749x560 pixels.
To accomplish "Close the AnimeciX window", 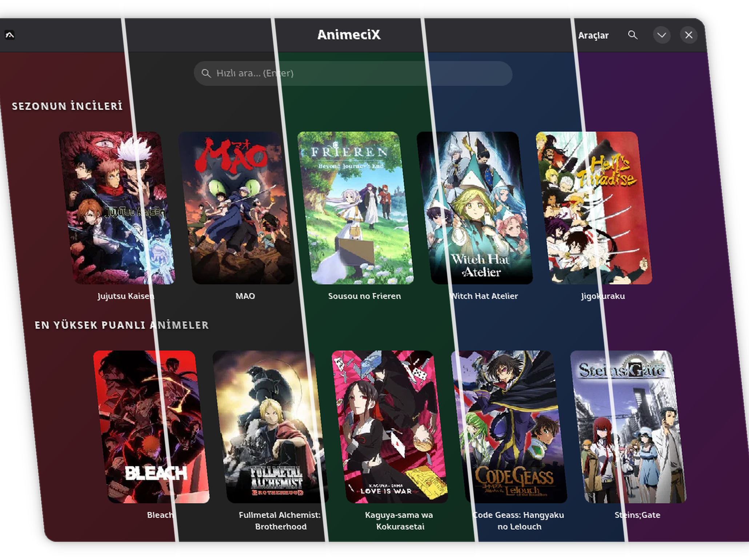I will click(689, 35).
